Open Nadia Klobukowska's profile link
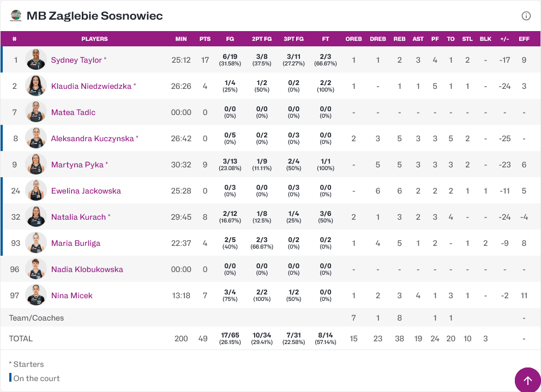Viewport: 541px width, 392px height. [x=87, y=269]
